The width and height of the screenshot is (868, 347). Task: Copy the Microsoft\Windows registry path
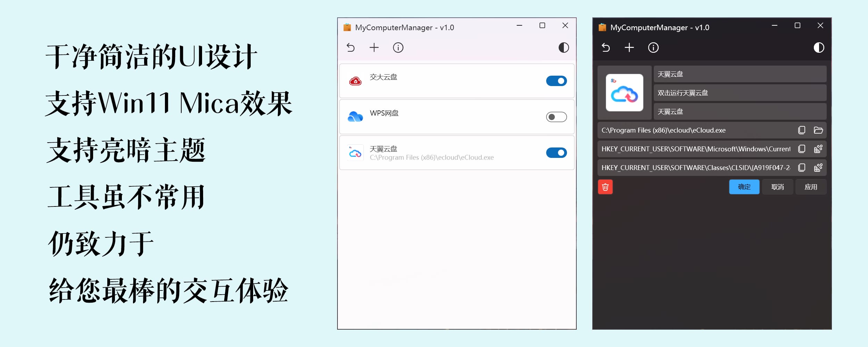(x=802, y=149)
